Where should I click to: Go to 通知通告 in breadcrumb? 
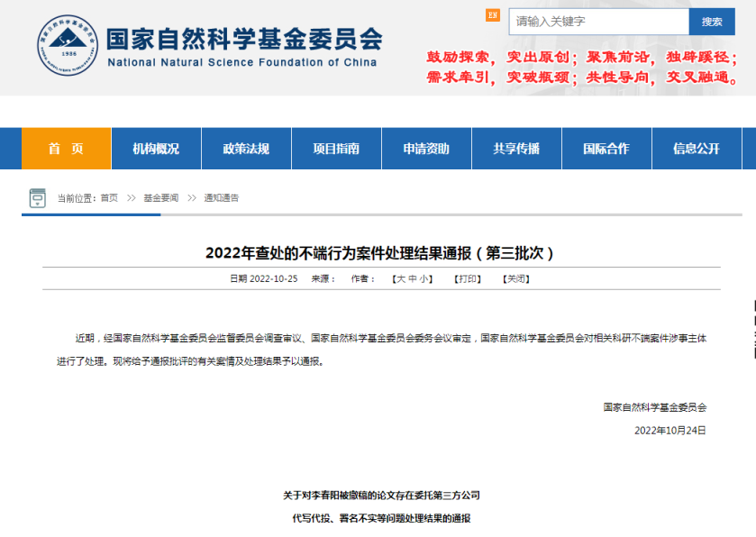click(222, 198)
